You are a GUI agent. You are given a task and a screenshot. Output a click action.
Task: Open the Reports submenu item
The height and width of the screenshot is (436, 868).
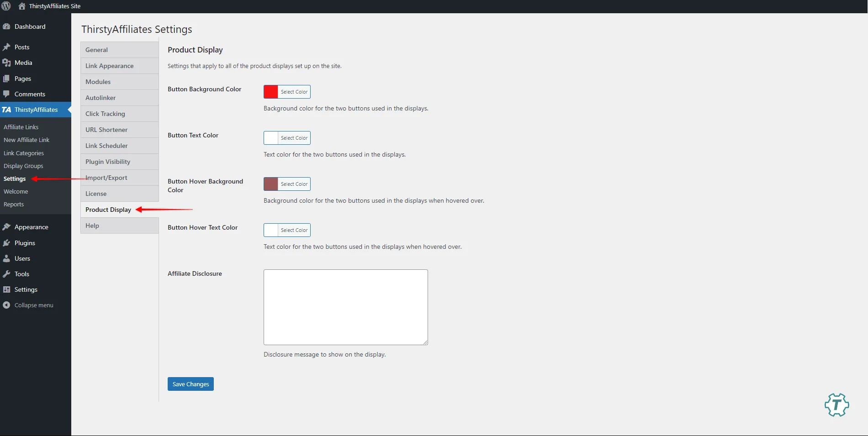14,204
